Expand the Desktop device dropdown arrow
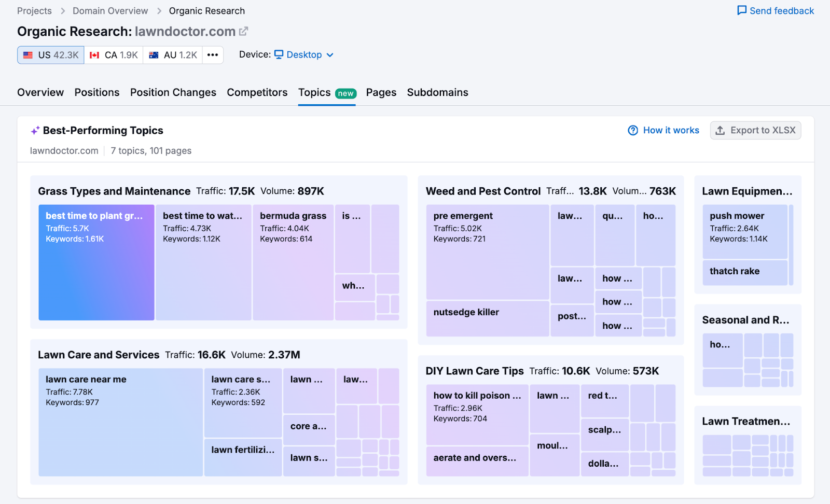The image size is (830, 504). [x=330, y=55]
